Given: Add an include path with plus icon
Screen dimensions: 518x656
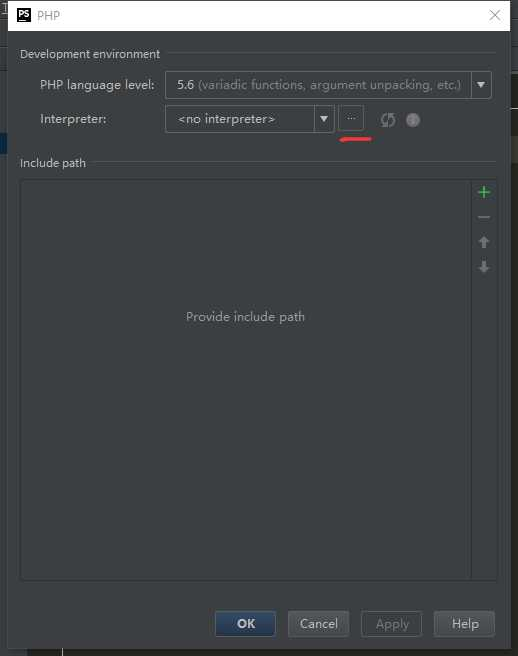Looking at the screenshot, I should point(484,192).
